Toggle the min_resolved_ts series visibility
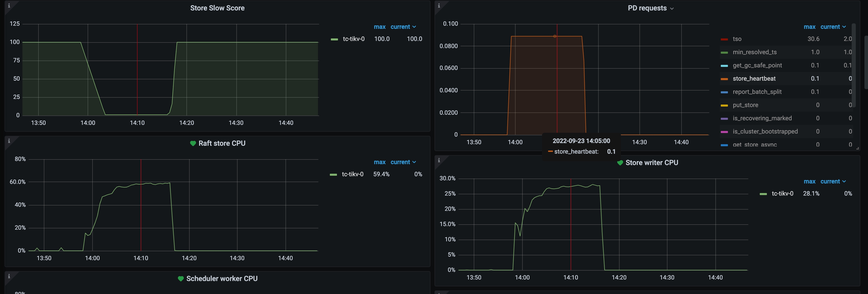 pyautogui.click(x=755, y=52)
